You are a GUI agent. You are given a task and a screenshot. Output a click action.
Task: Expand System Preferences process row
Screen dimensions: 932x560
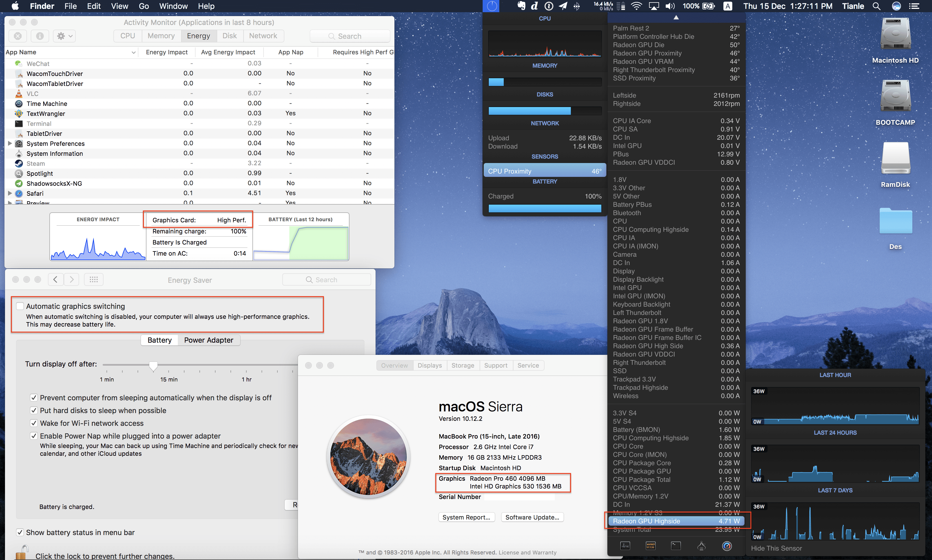click(x=10, y=143)
